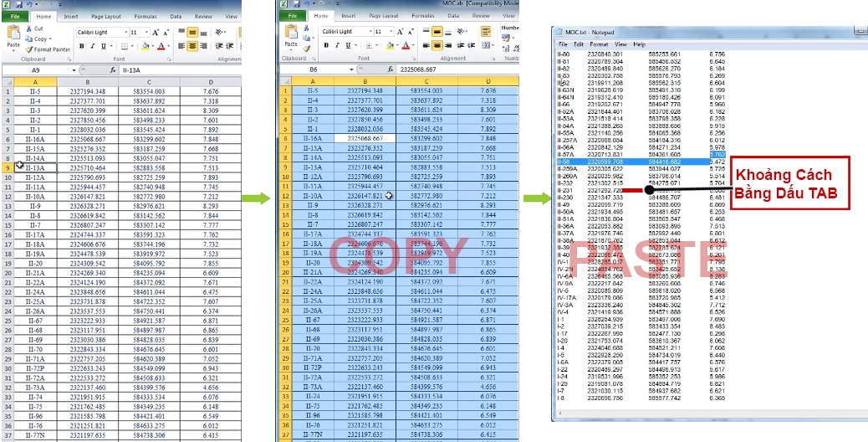Open Customize Quick Access Toolbar in A9 Excel window

pos(60,5)
